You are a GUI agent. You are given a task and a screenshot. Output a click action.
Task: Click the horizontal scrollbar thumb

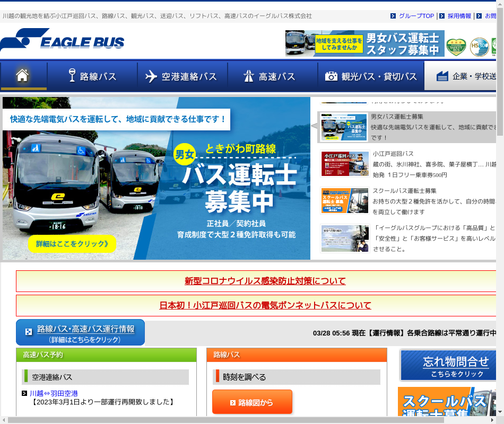[x=225, y=420]
